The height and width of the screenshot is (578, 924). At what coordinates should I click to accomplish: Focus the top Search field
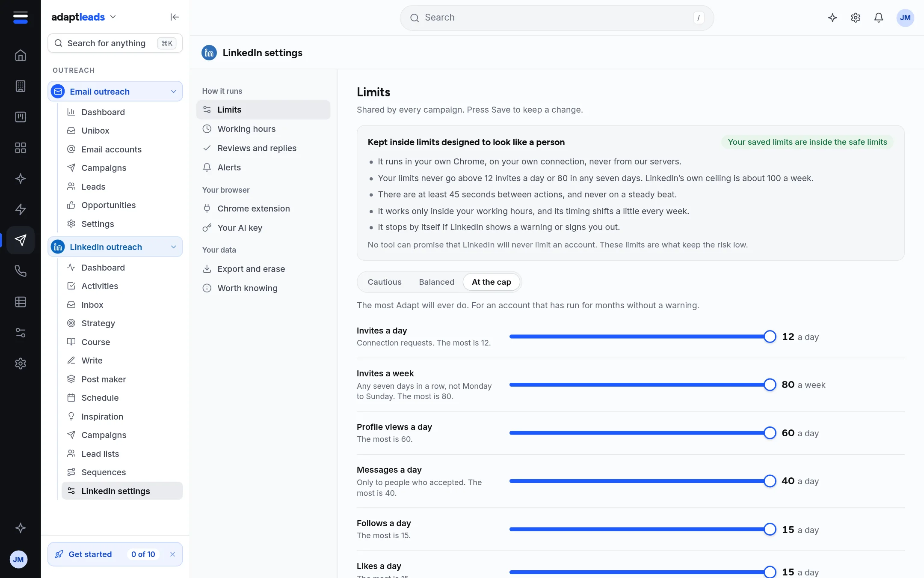click(557, 18)
